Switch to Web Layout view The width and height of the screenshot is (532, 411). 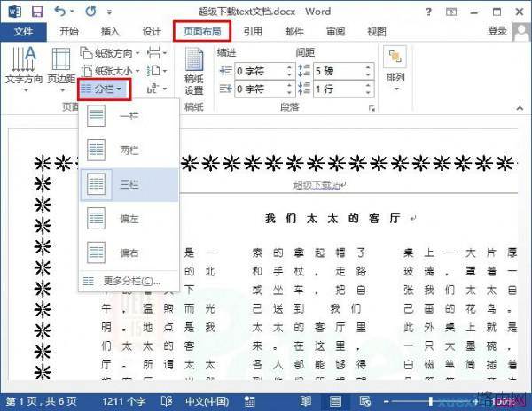(365, 401)
